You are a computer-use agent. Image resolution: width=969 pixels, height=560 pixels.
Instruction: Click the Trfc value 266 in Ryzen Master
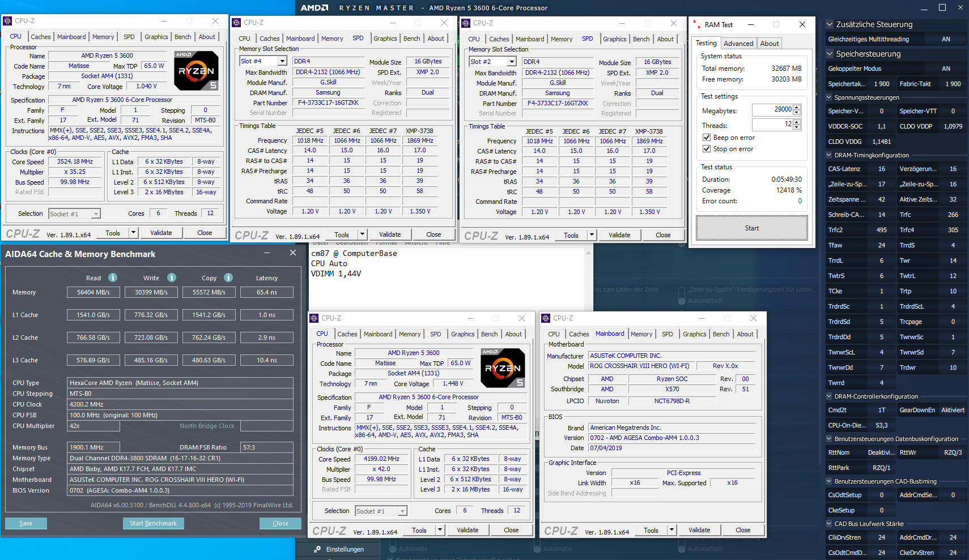[953, 215]
